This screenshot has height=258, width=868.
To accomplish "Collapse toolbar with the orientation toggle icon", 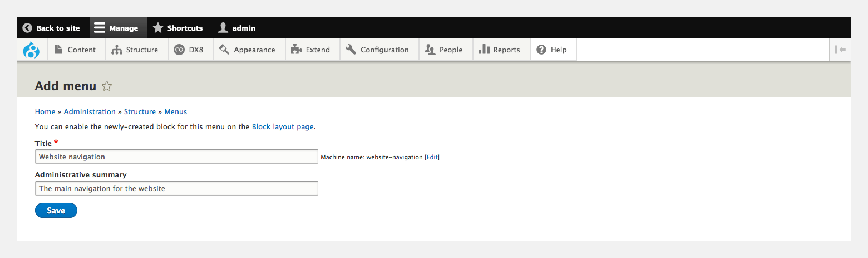I will tap(840, 50).
